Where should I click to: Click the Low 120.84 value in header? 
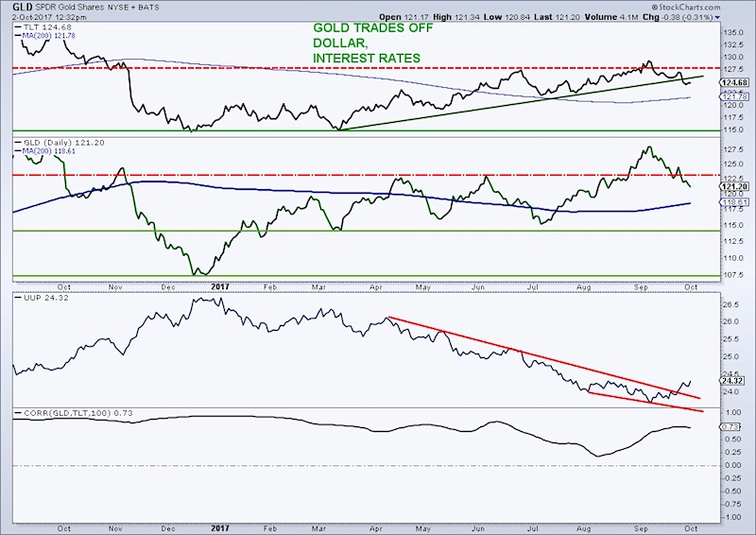point(505,17)
